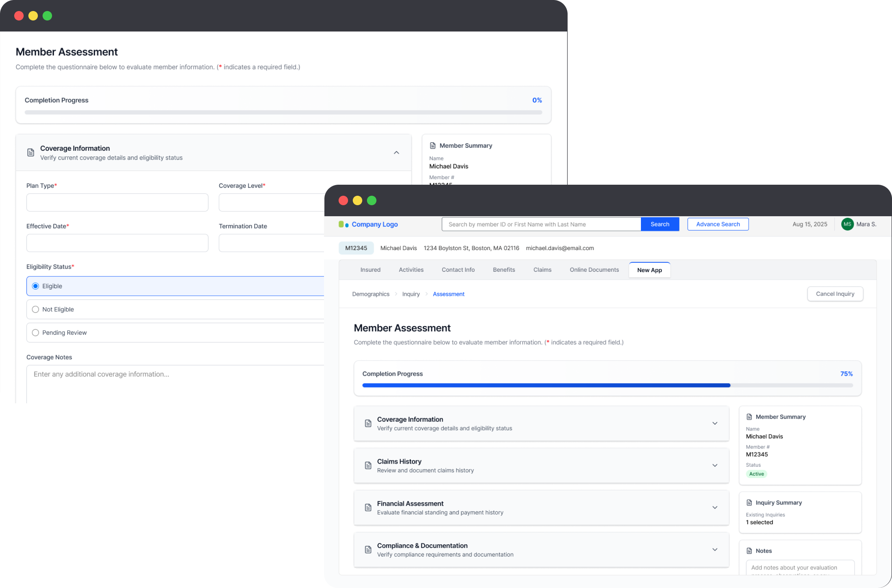Switch to the Benefits tab
This screenshot has height=588, width=892.
coord(504,270)
